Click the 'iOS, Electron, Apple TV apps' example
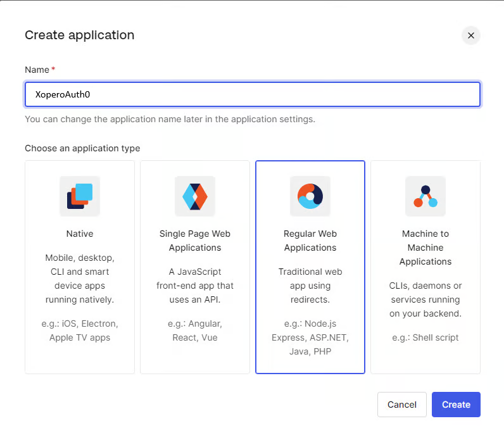The height and width of the screenshot is (440, 504). pos(80,330)
